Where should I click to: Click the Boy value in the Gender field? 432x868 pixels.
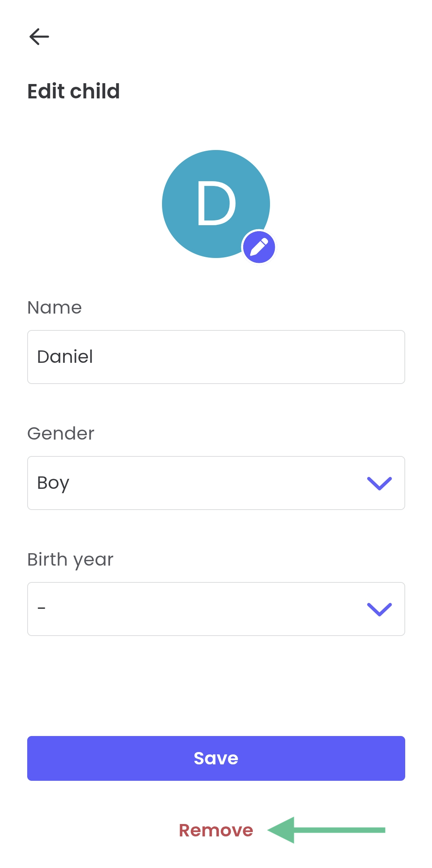pyautogui.click(x=52, y=483)
